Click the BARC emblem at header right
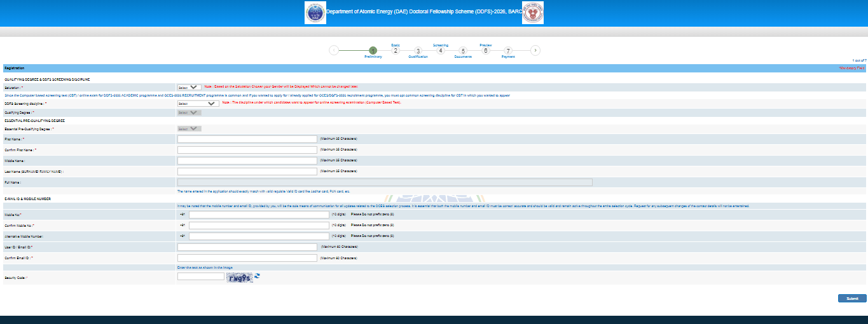This screenshot has height=324, width=868. pos(533,13)
